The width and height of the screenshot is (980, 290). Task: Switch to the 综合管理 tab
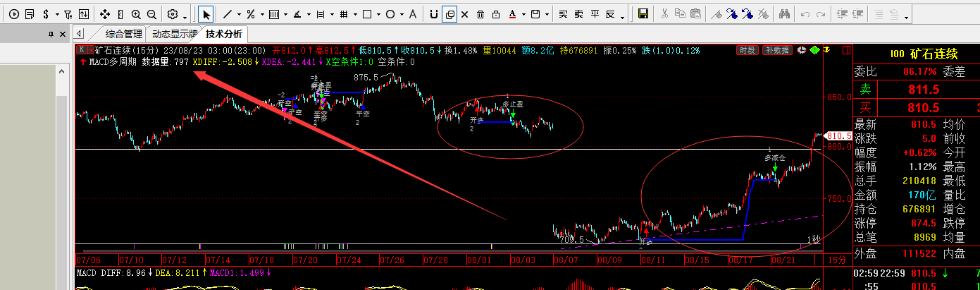click(x=124, y=33)
